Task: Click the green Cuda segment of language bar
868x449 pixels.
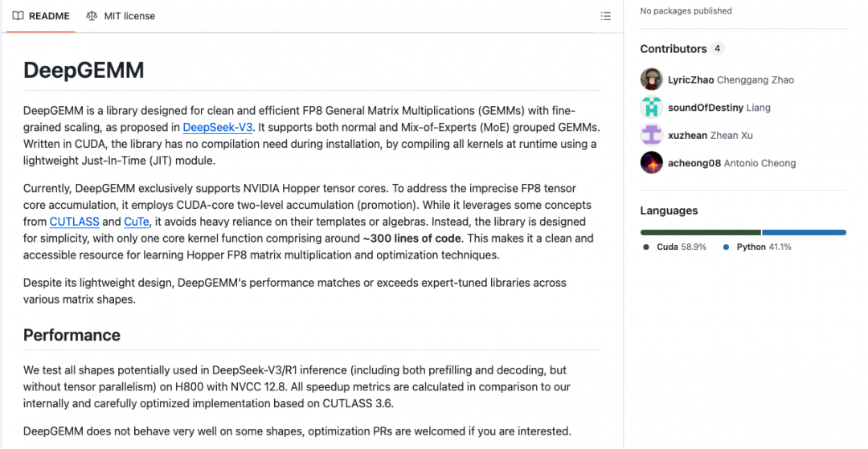Action: tap(700, 232)
